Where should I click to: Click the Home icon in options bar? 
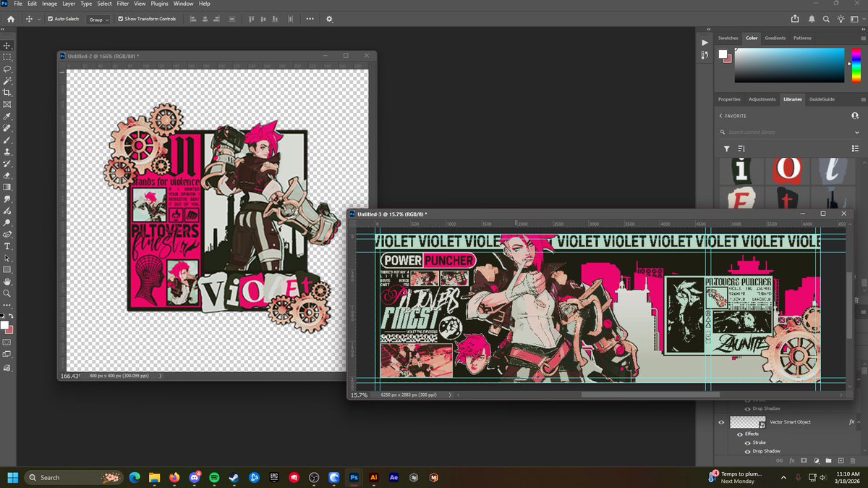pos(10,19)
